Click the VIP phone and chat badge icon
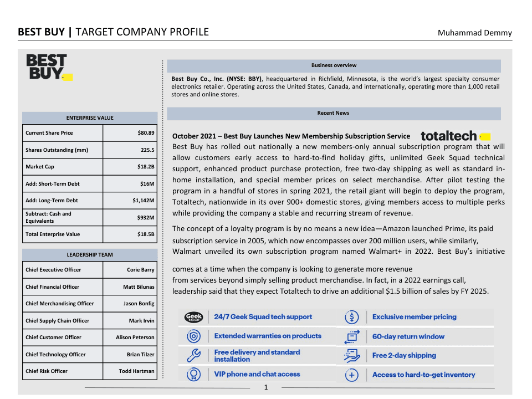This screenshot has width=532, height=399. pyautogui.click(x=194, y=375)
